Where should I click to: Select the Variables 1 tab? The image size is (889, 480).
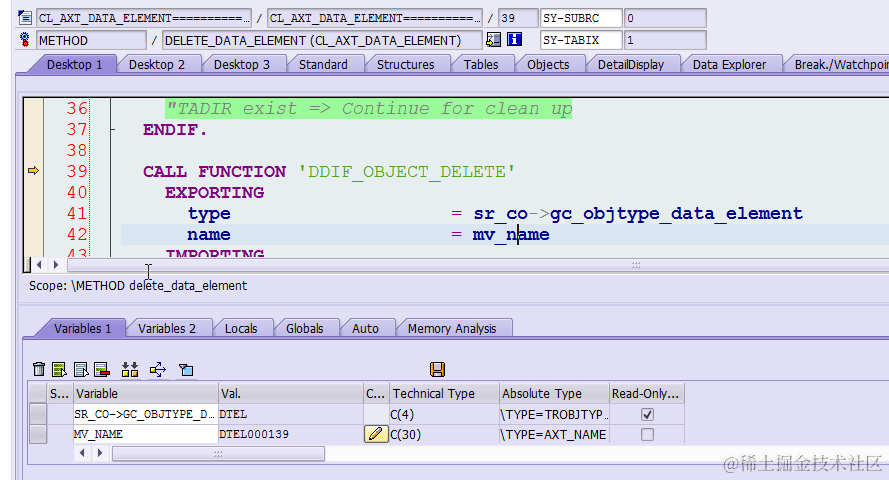(82, 329)
